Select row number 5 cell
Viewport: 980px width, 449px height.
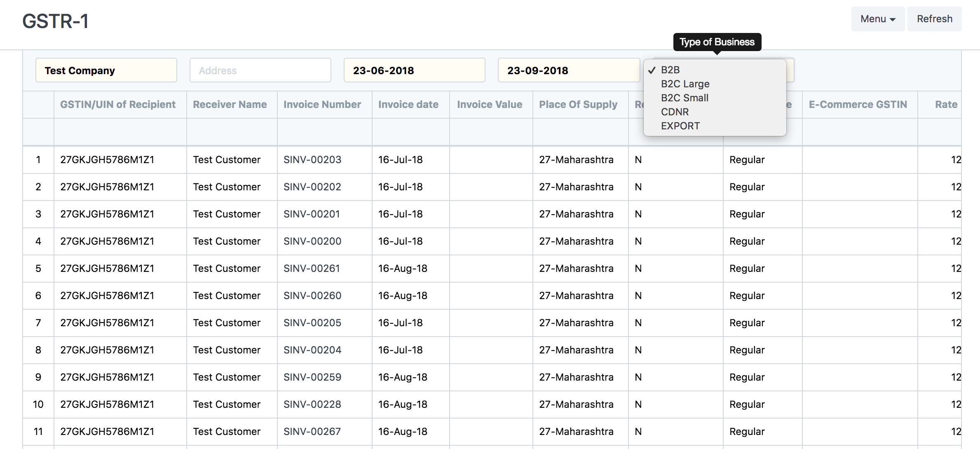point(38,269)
